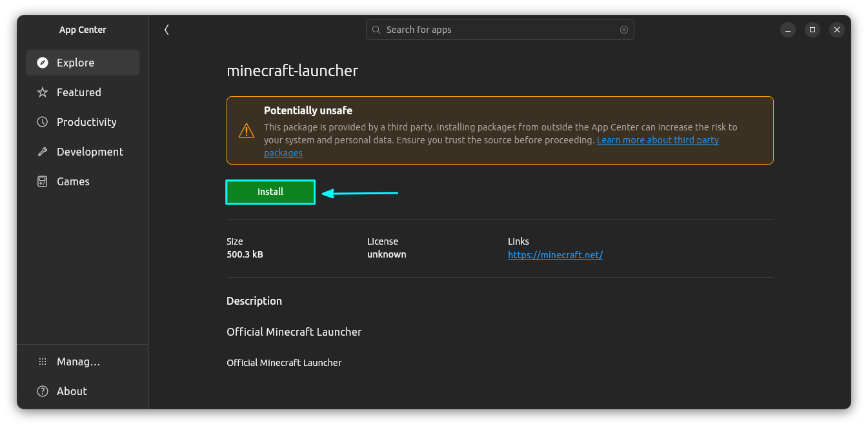The image size is (868, 428).
Task: Clear the search field with the X icon
Action: pos(624,30)
